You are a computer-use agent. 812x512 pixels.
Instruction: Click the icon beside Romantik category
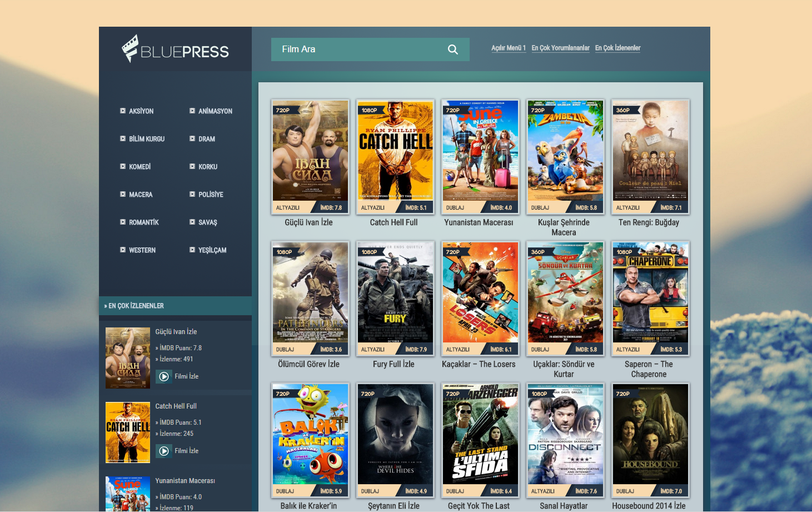[123, 222]
